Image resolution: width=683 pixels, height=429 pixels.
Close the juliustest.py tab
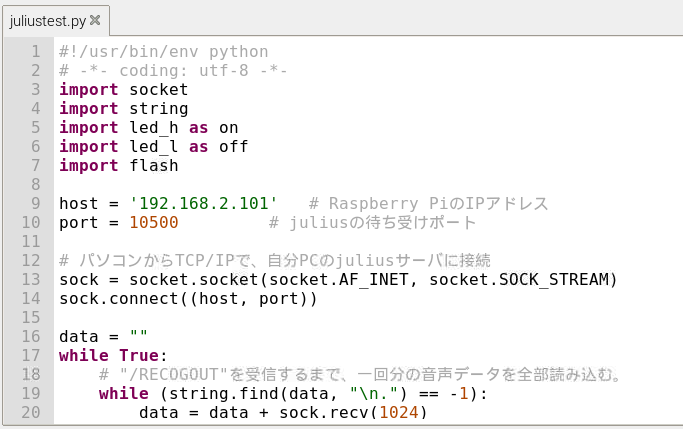(95, 20)
